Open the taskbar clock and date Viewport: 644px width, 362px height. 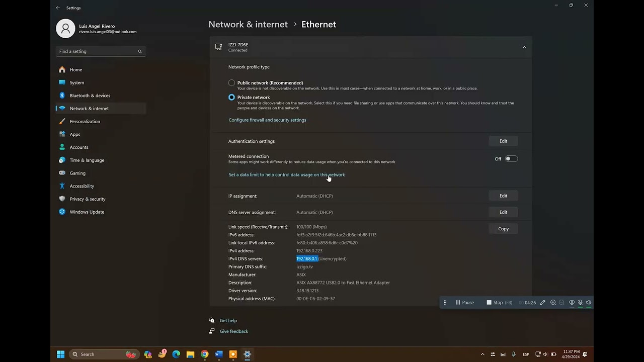pos(571,354)
